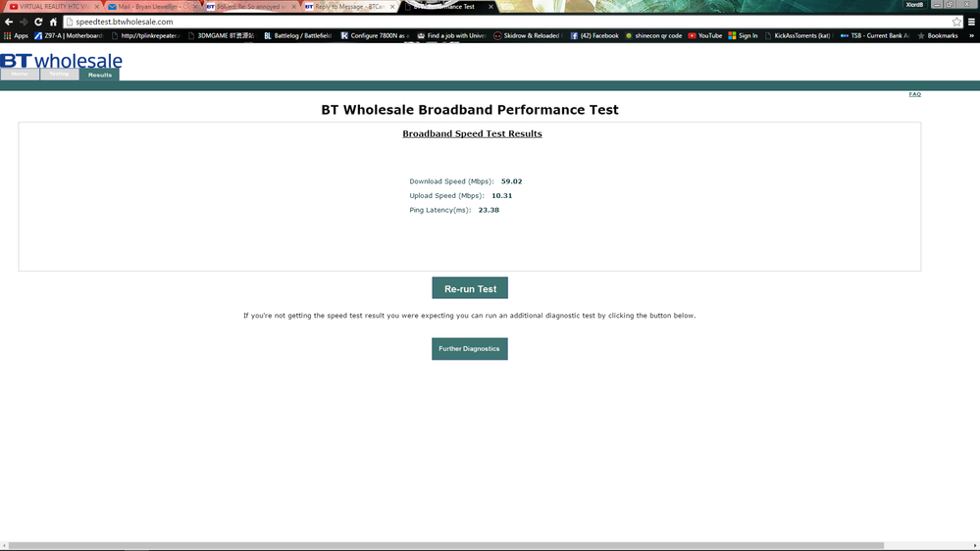Open the FAQ link
Viewport: 980px width, 551px height.
click(914, 94)
